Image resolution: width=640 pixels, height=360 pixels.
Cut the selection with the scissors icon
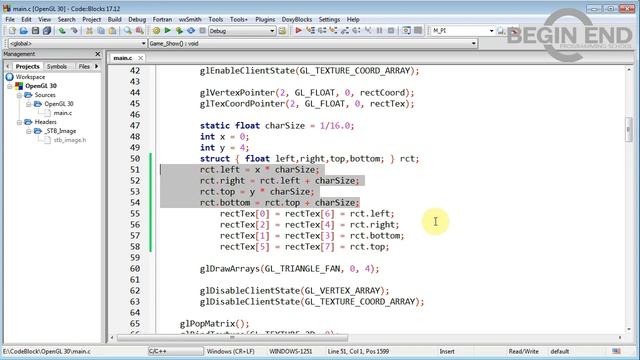89,31
